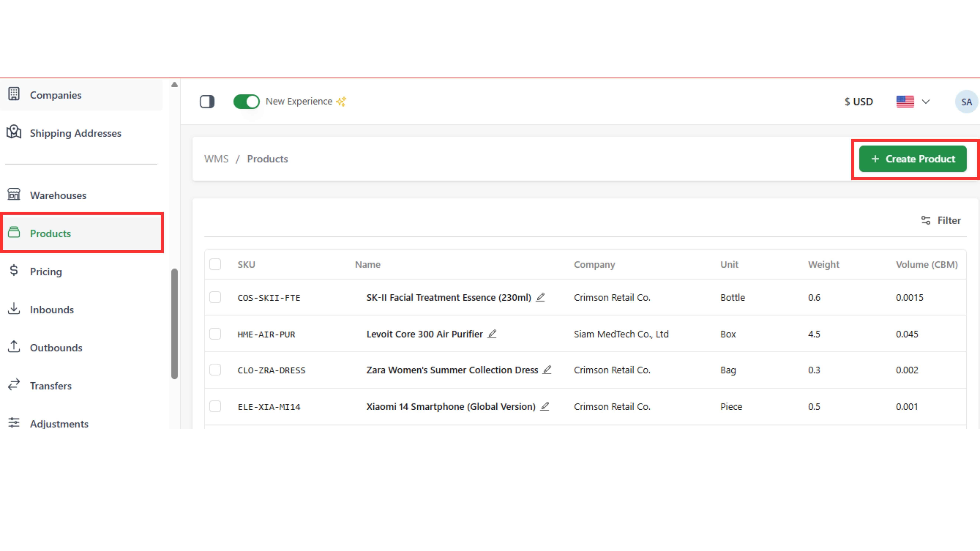Expand the language dropdown chevron
Screen dimensions: 980x551
pos(926,101)
